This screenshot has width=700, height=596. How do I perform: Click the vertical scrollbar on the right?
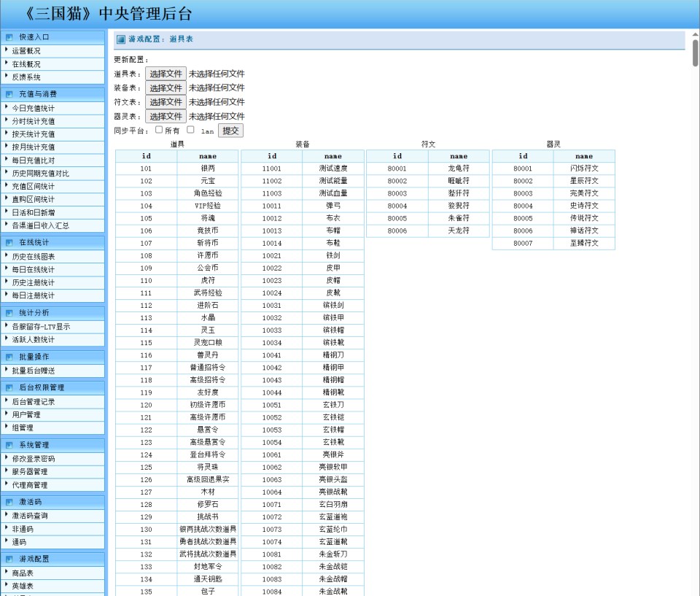point(695,53)
